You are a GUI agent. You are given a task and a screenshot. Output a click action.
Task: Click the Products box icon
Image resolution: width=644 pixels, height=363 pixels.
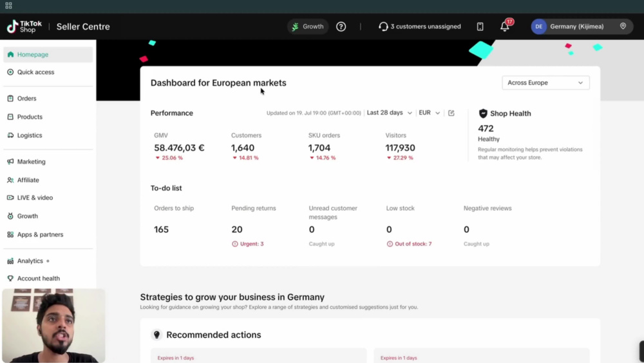10,117
